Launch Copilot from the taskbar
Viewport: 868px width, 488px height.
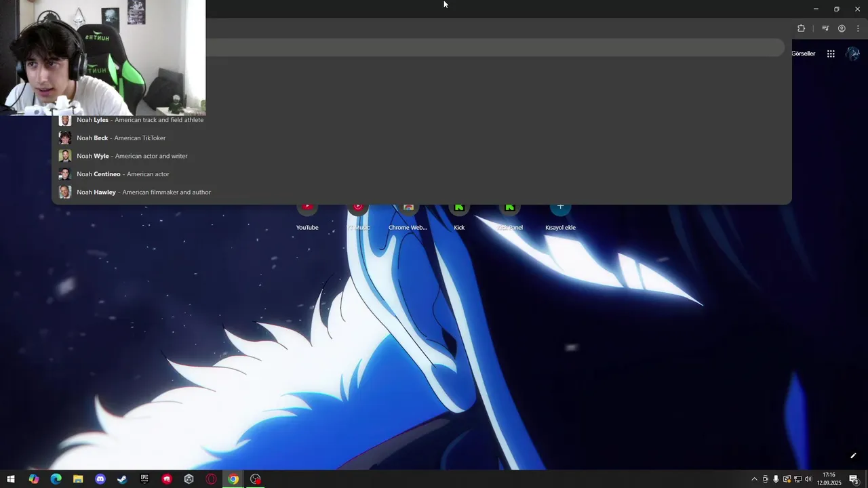click(33, 479)
